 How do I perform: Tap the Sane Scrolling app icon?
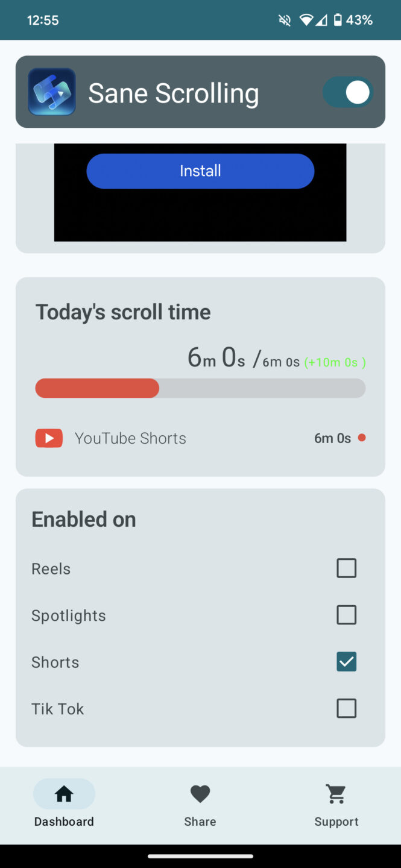pos(52,92)
